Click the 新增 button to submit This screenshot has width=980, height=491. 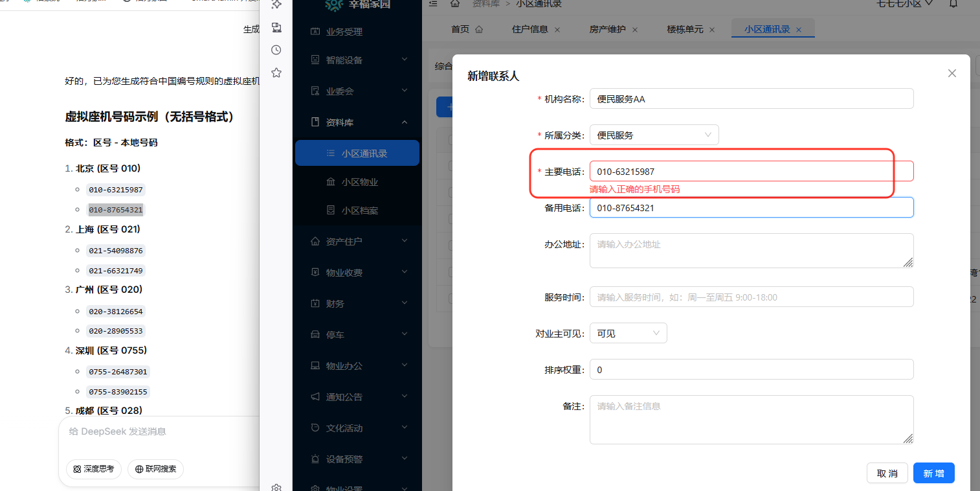[933, 473]
